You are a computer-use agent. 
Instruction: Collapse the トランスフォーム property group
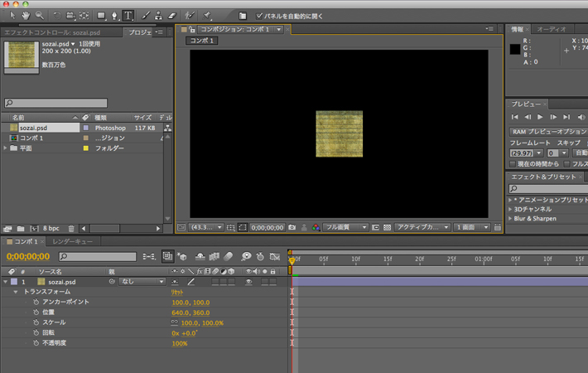(16, 293)
